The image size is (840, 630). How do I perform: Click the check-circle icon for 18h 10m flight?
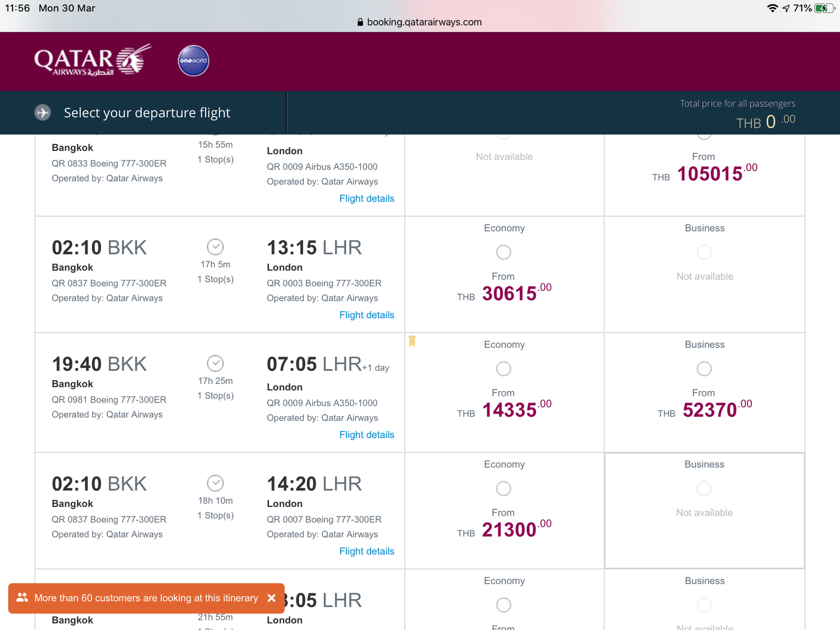pyautogui.click(x=215, y=483)
